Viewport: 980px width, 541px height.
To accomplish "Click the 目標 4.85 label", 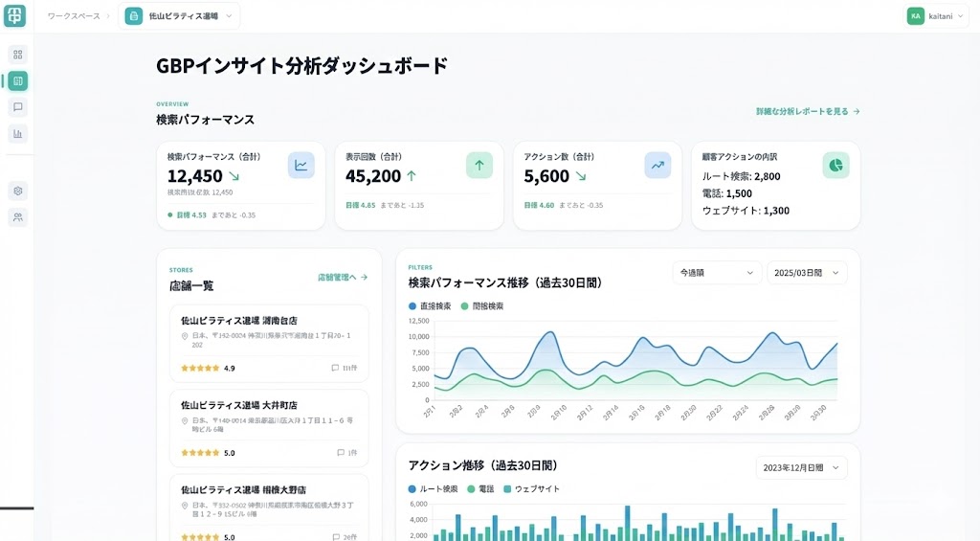I will tap(361, 205).
